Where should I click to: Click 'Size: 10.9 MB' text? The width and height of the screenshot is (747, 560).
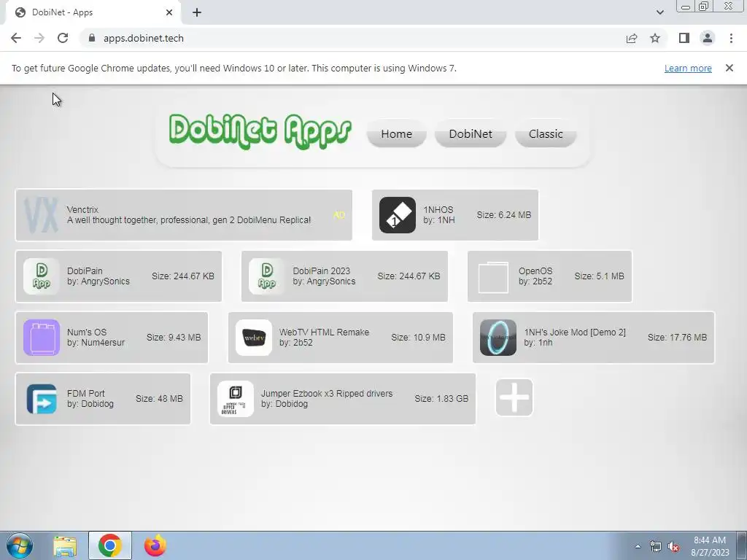pyautogui.click(x=418, y=337)
